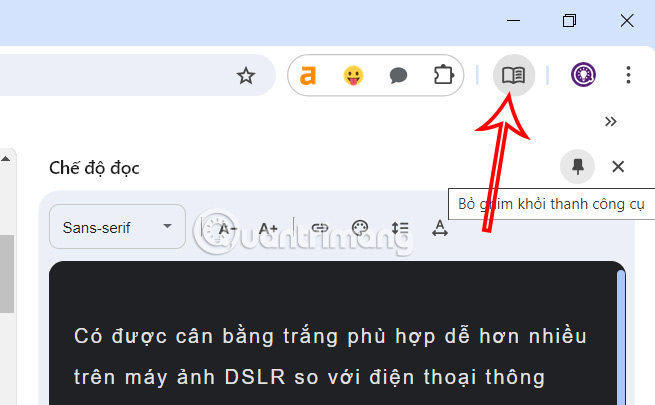Image resolution: width=655 pixels, height=405 pixels.
Task: Show hidden bookmarks with double chevron
Action: (x=611, y=122)
